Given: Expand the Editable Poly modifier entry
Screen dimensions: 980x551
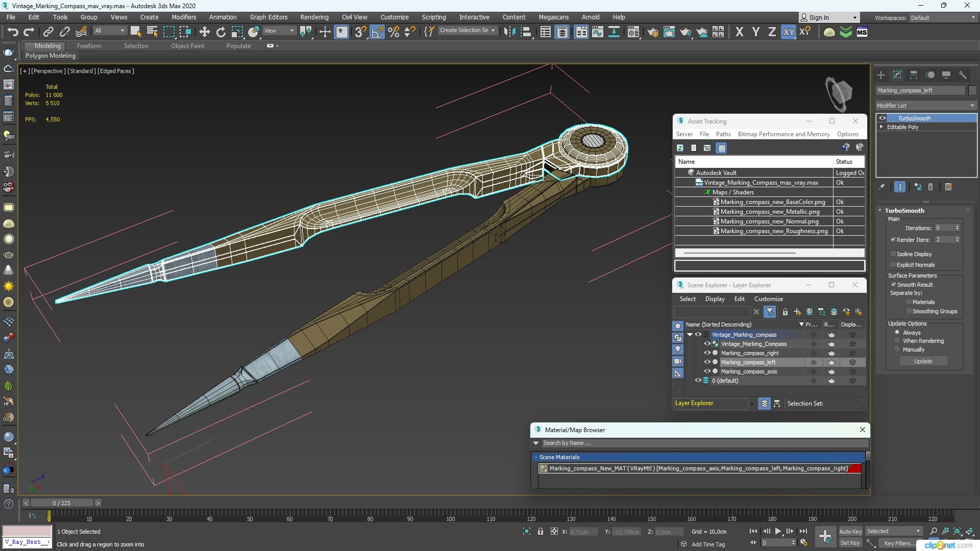Looking at the screenshot, I should pyautogui.click(x=881, y=127).
